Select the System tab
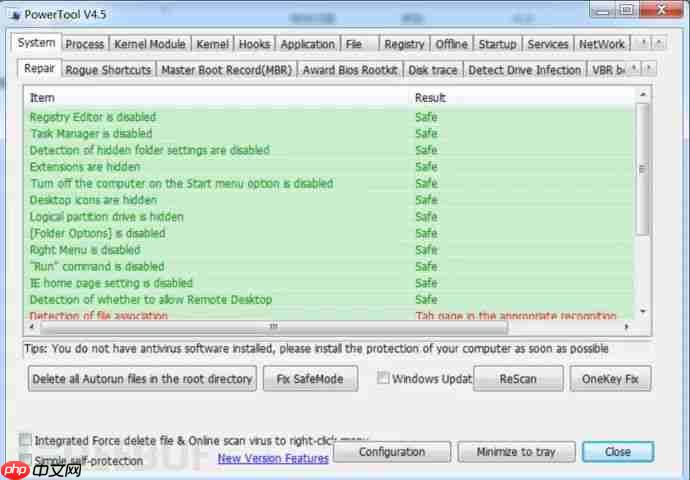 tap(36, 43)
